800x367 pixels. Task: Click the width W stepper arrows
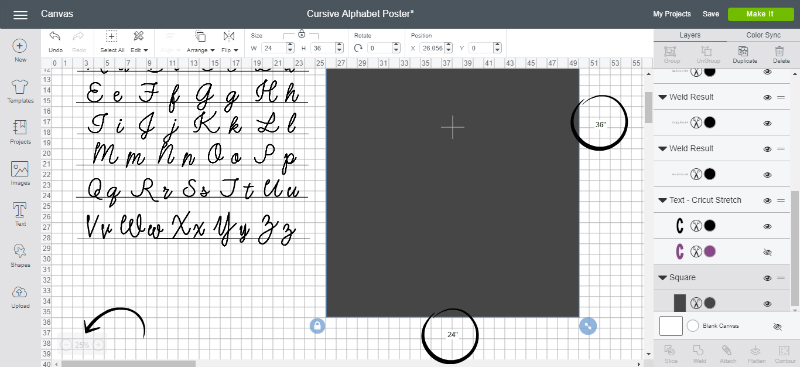290,48
